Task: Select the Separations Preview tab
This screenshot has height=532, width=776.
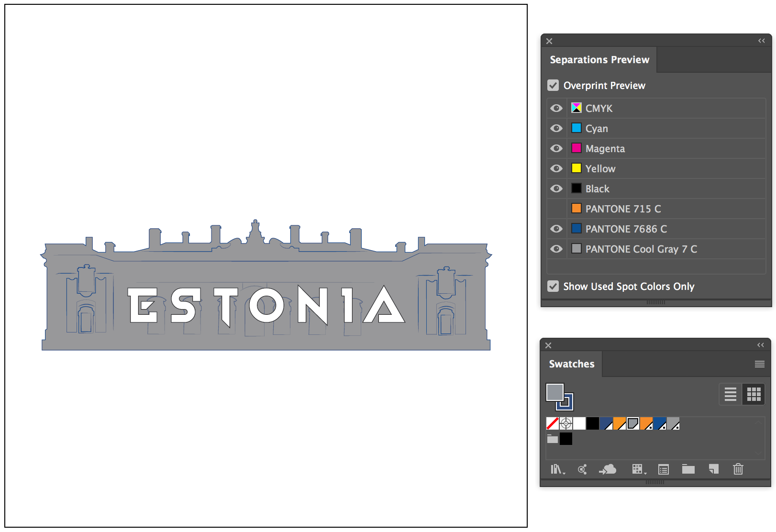Action: [599, 60]
